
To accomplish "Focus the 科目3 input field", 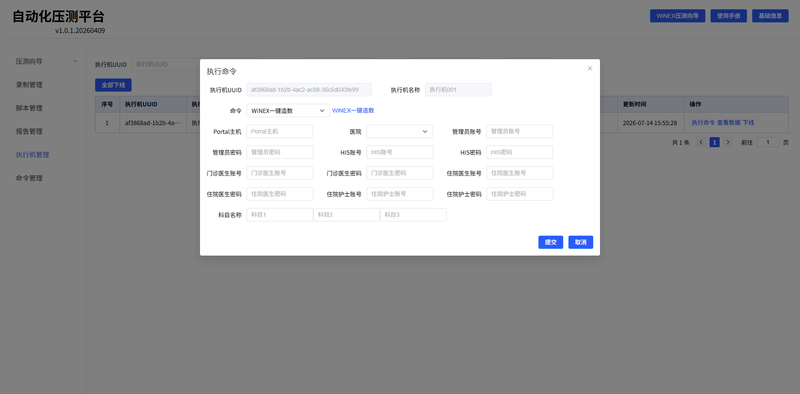I will pos(413,215).
